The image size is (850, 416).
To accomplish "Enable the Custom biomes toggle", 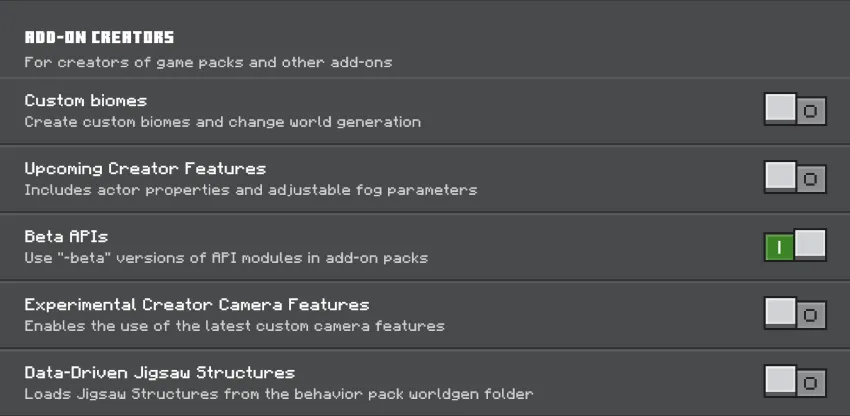I will (795, 110).
